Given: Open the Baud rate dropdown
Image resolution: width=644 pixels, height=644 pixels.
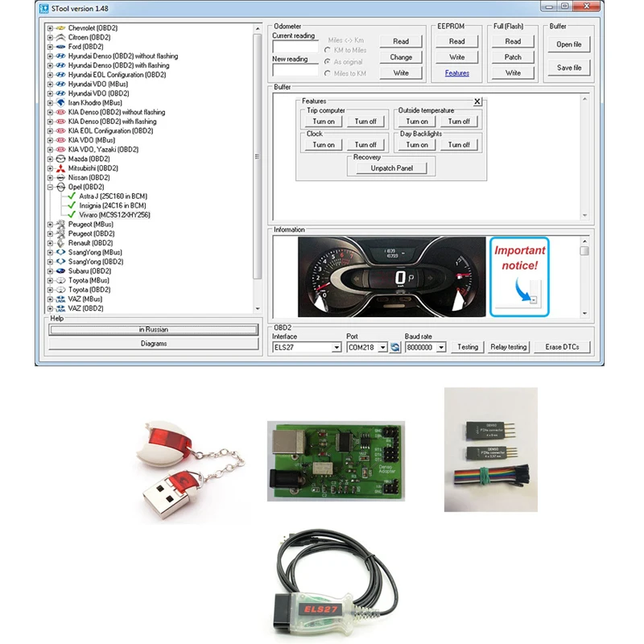Looking at the screenshot, I should 441,348.
